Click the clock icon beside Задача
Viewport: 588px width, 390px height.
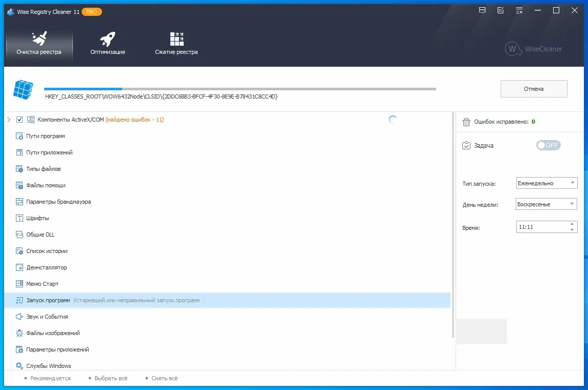point(466,145)
